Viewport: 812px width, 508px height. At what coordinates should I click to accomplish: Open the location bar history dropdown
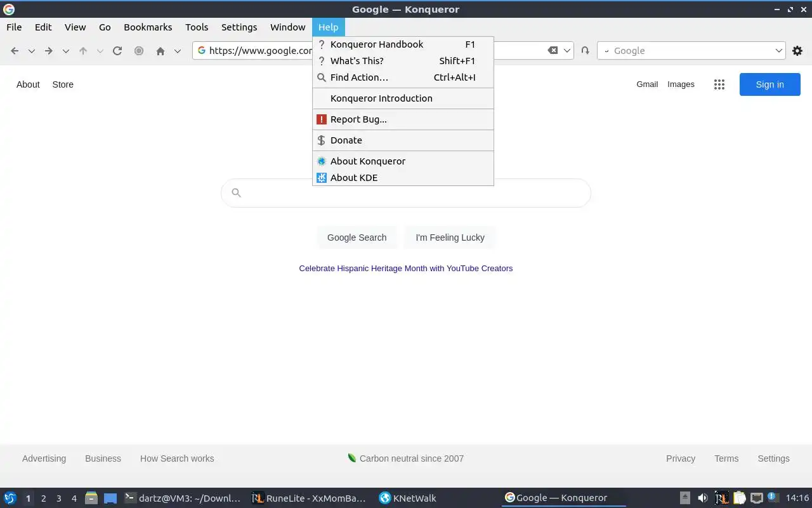(x=568, y=51)
